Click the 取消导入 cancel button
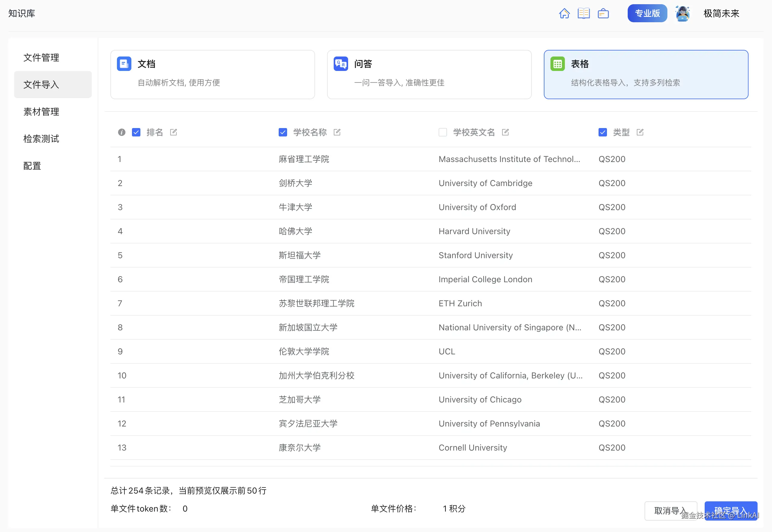The image size is (772, 532). (671, 510)
